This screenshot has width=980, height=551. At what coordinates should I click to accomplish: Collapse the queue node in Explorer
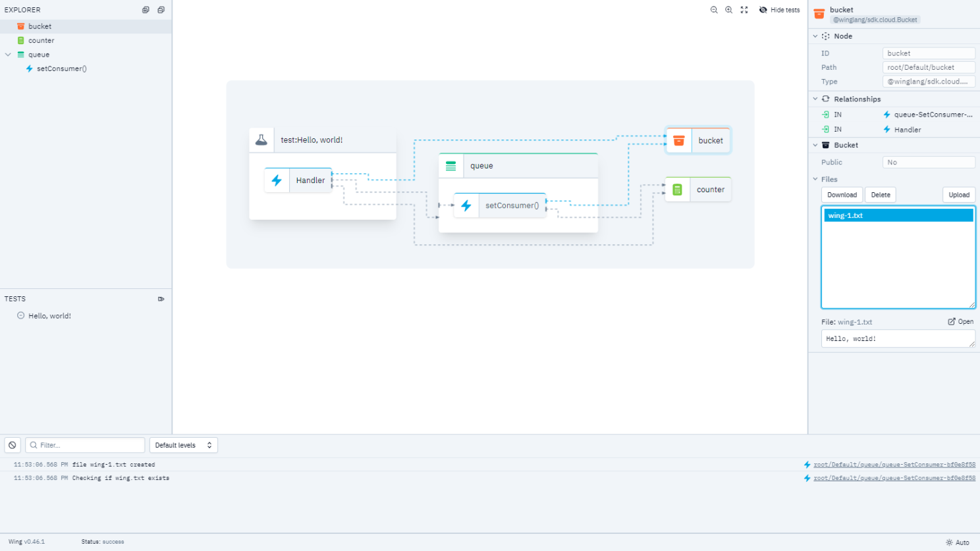click(8, 55)
